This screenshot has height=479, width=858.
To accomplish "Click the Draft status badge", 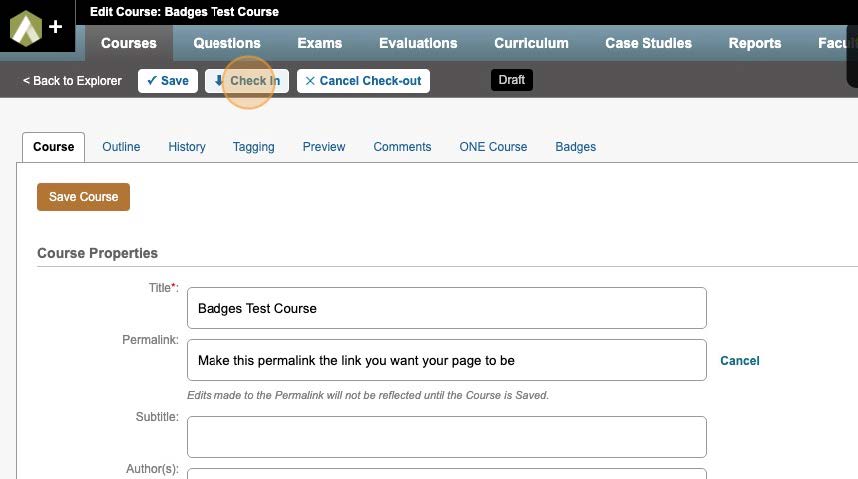I will point(512,80).
